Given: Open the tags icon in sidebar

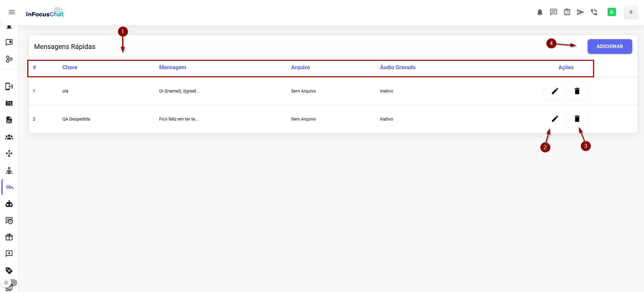Looking at the screenshot, I should (9, 270).
